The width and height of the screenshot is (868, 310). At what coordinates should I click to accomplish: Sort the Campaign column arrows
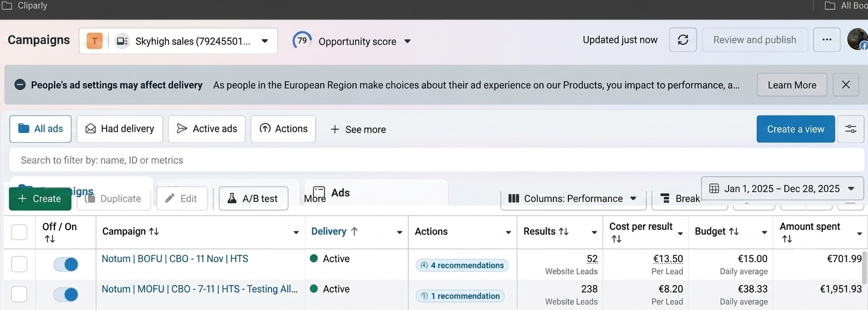click(154, 231)
